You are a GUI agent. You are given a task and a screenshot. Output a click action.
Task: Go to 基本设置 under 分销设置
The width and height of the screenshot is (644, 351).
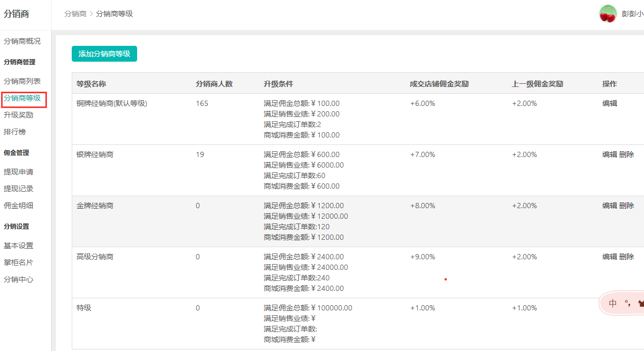pyautogui.click(x=18, y=246)
